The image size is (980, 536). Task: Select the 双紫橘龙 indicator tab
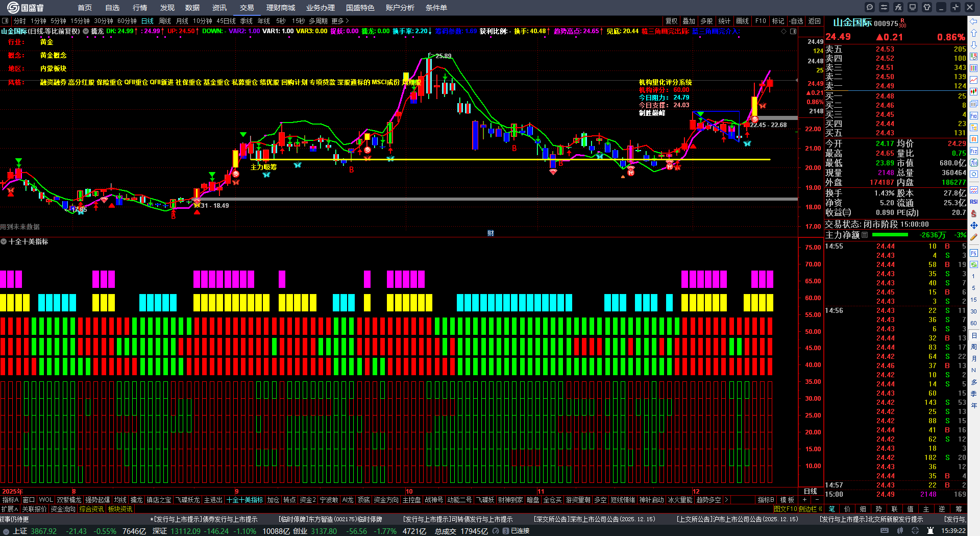click(69, 500)
